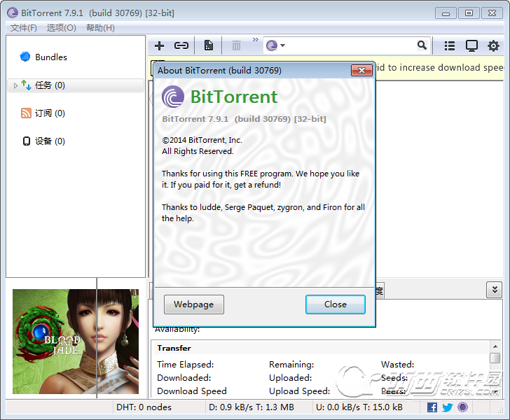Click the Bundles blue icon
510x420 pixels.
tap(25, 57)
